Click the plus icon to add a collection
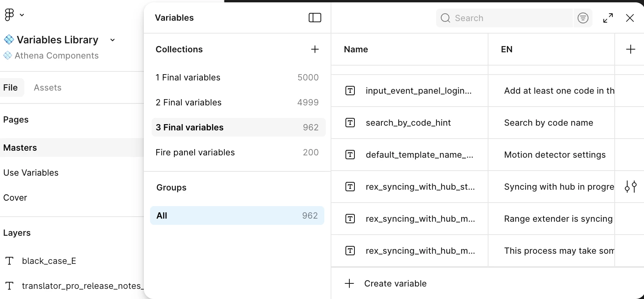The height and width of the screenshot is (299, 644). (x=315, y=49)
